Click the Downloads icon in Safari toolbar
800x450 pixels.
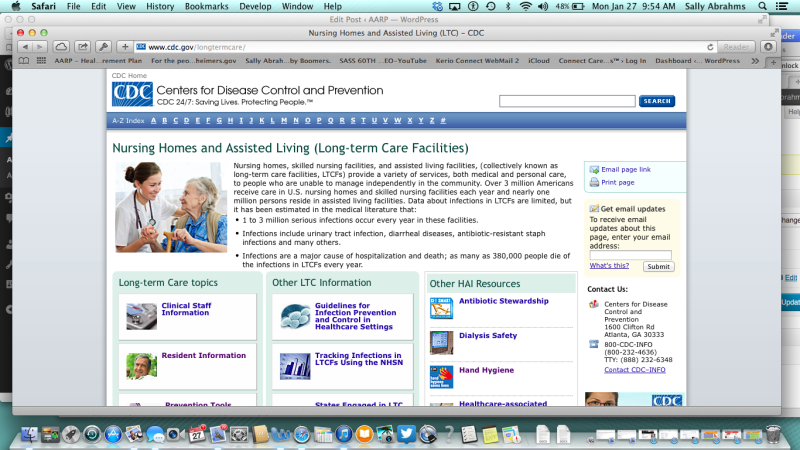(768, 47)
